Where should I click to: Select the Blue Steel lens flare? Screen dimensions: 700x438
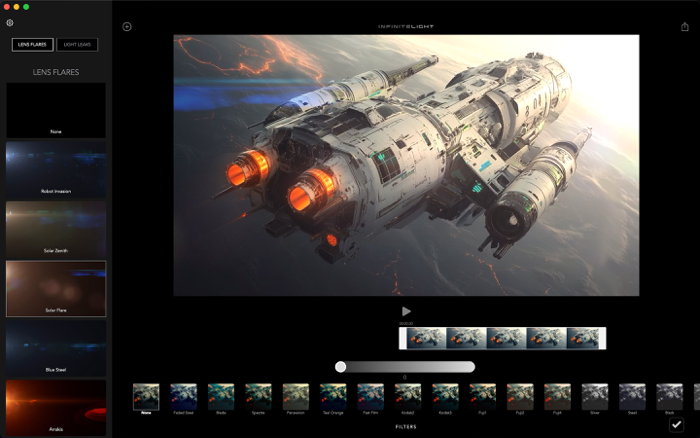(x=56, y=348)
